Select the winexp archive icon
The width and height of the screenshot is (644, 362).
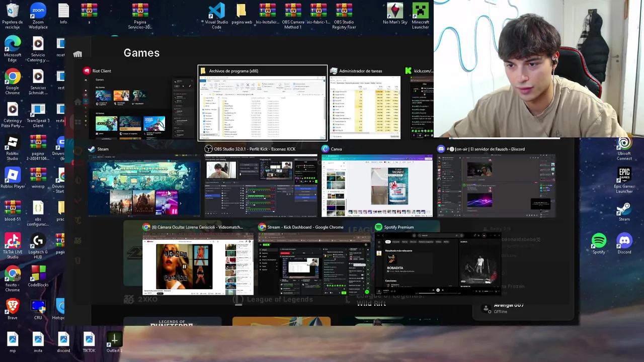38,178
